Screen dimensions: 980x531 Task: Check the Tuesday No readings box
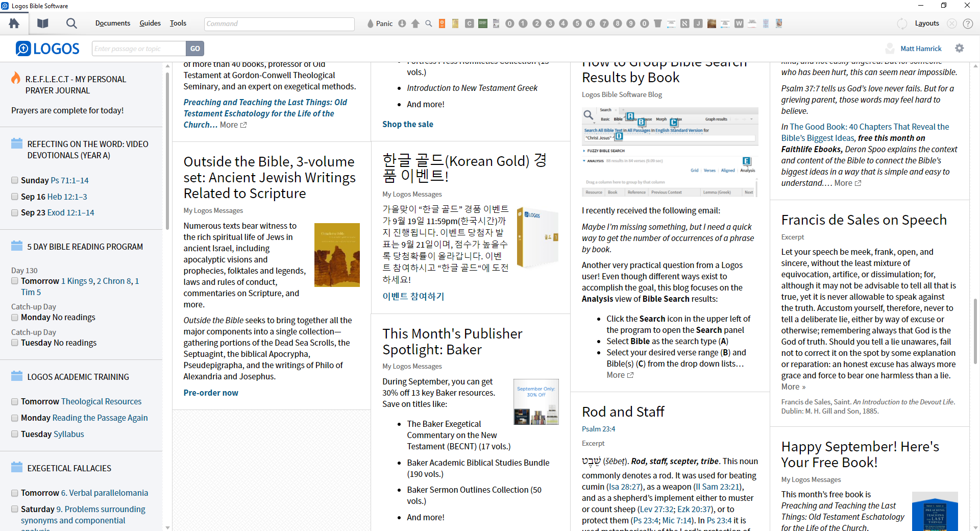[x=15, y=343]
